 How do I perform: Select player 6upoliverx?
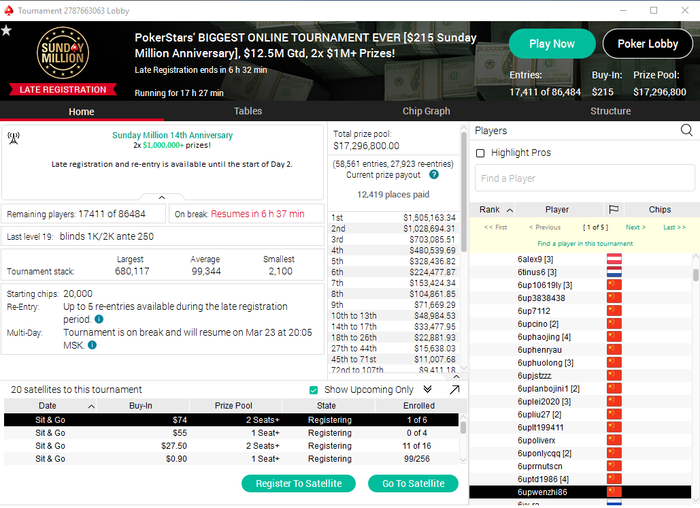[x=580, y=440]
